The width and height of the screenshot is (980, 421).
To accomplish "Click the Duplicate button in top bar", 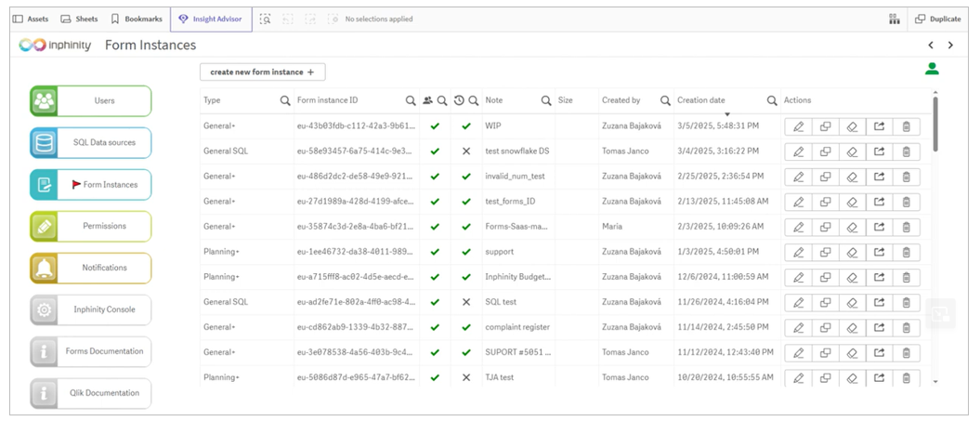I will tap(937, 20).
